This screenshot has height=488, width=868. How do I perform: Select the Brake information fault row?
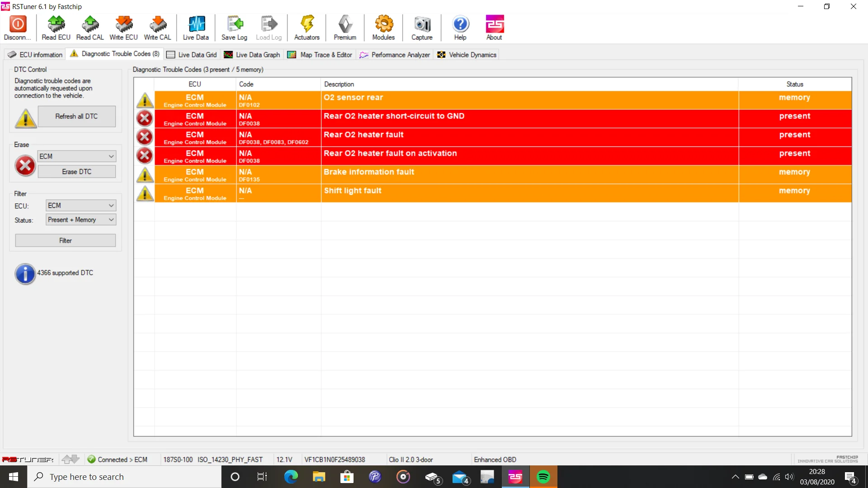point(494,174)
